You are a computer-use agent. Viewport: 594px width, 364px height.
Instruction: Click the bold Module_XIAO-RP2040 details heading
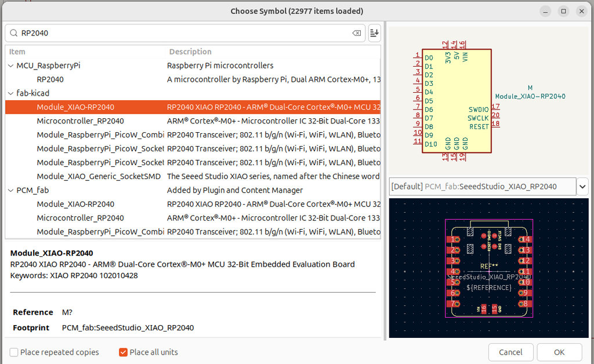[52, 253]
